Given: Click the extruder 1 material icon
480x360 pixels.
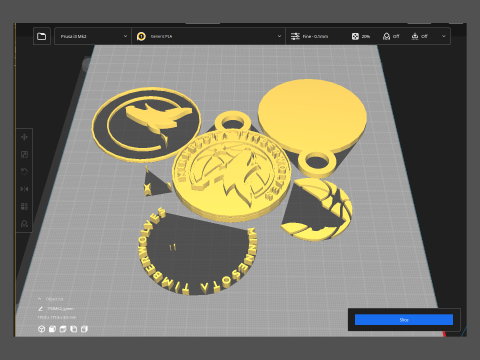Looking at the screenshot, I should click(x=141, y=36).
